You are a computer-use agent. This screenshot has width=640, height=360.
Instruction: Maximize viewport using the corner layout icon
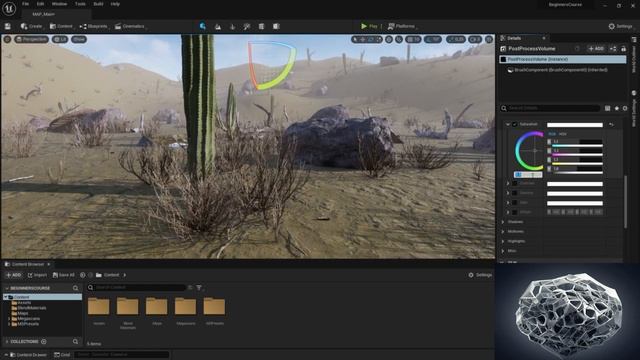pyautogui.click(x=489, y=39)
